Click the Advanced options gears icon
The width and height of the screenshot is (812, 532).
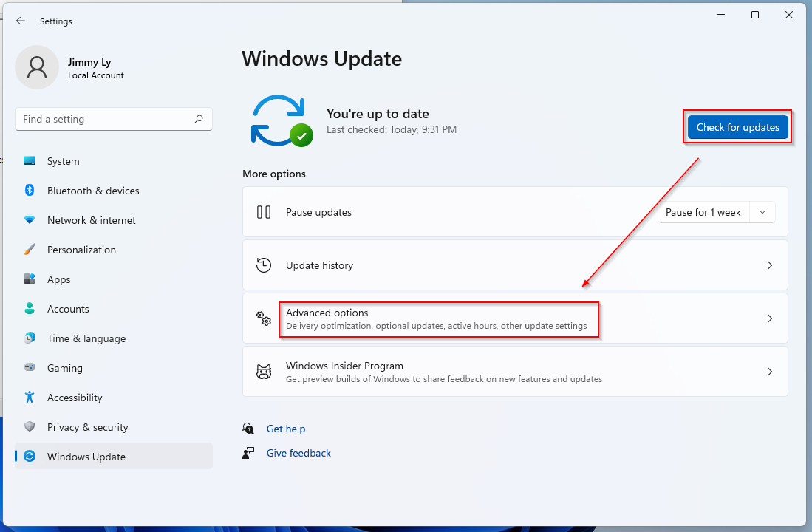coord(264,318)
